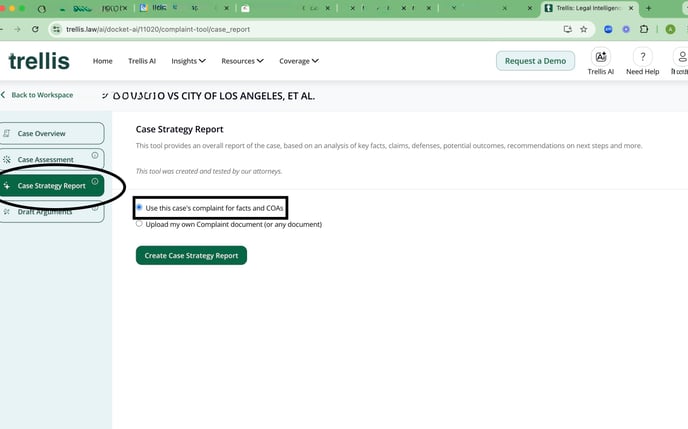Image resolution: width=688 pixels, height=429 pixels.
Task: Click the Create Case Strategy Report button
Action: tap(191, 255)
